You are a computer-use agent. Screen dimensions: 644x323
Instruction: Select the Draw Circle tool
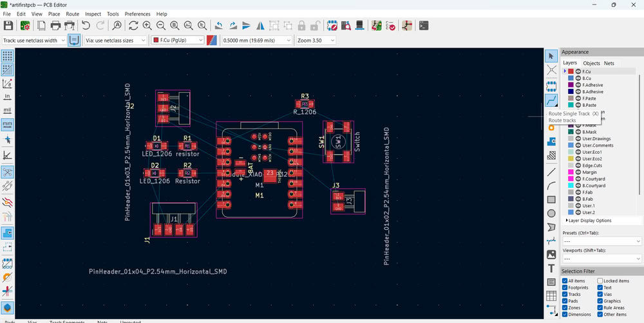coord(551,214)
